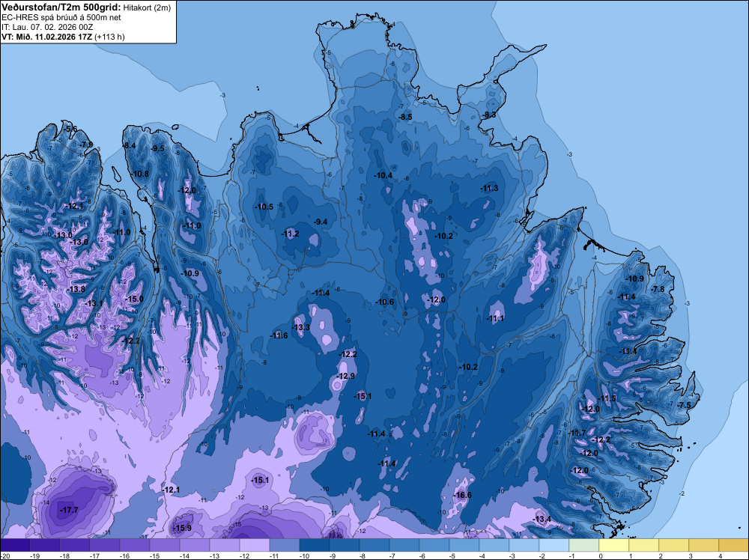749x560 pixels.
Task: Click the -7.9 temperature value on the map
Action: 86,144
